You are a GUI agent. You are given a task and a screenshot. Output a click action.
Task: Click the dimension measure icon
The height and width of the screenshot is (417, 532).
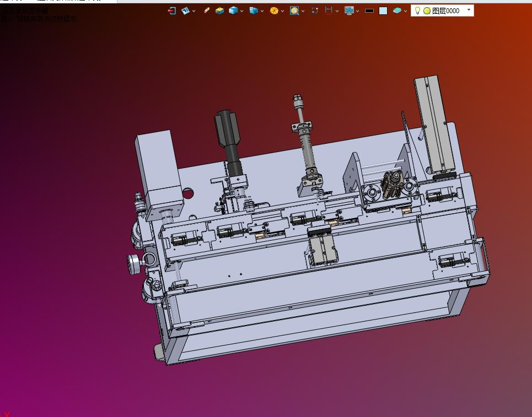(x=329, y=10)
